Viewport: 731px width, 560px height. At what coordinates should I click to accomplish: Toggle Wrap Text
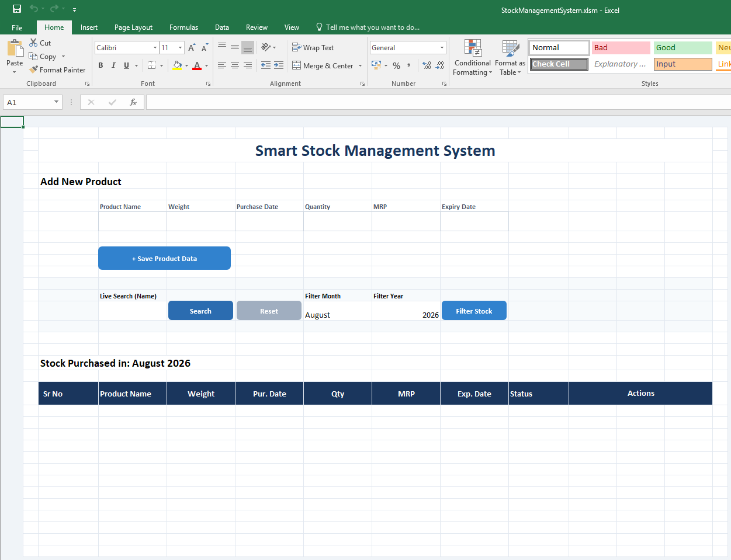[x=313, y=48]
